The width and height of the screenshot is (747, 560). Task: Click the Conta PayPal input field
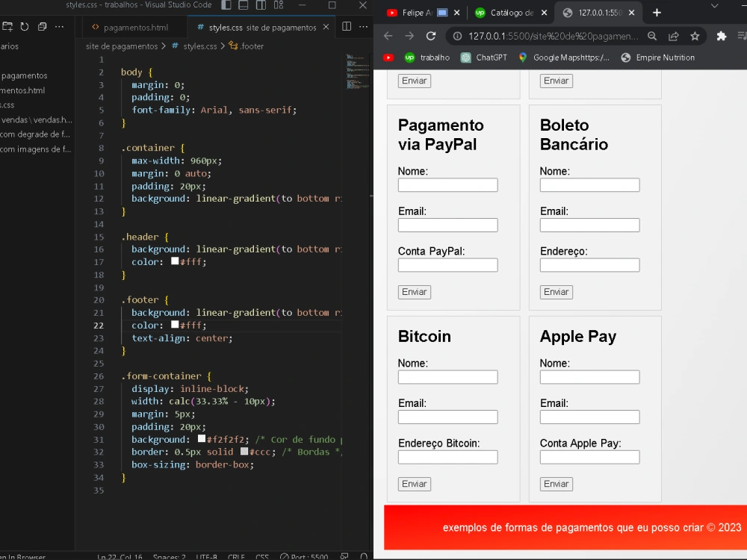(x=447, y=265)
